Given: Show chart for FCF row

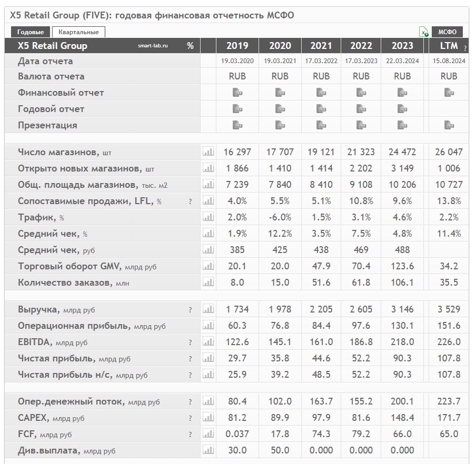Looking at the screenshot, I should pyautogui.click(x=208, y=434).
